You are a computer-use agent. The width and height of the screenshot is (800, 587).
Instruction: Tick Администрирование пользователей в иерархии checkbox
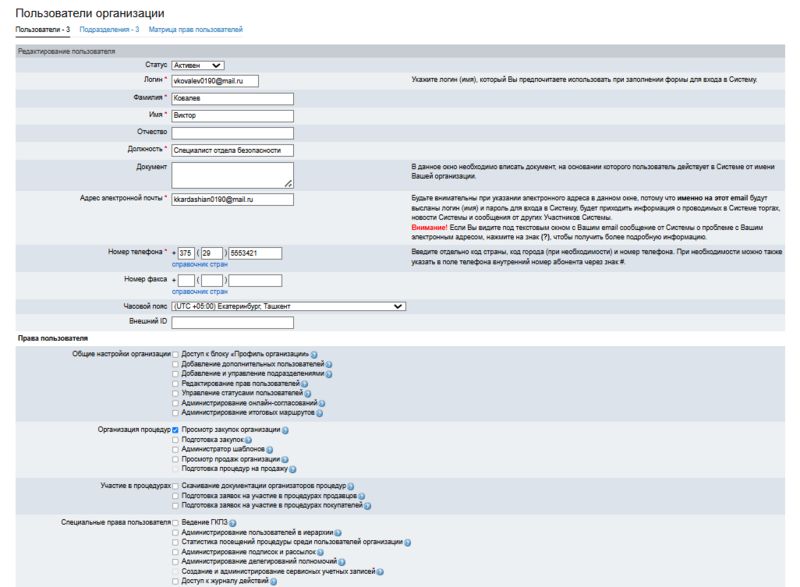176,533
